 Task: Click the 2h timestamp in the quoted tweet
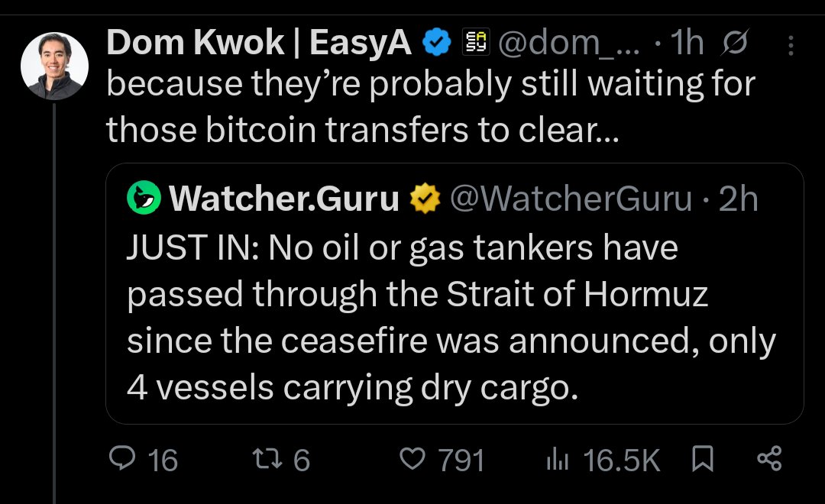coord(739,199)
